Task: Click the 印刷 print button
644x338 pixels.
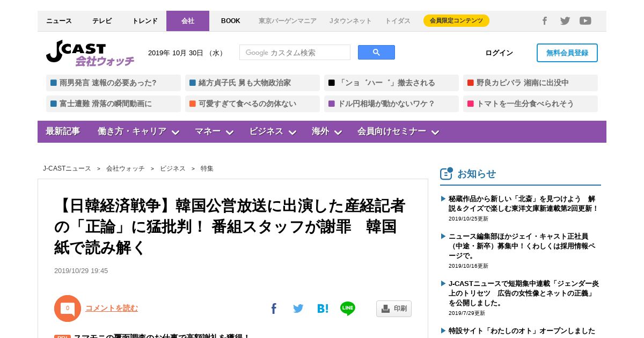Action: [x=394, y=308]
